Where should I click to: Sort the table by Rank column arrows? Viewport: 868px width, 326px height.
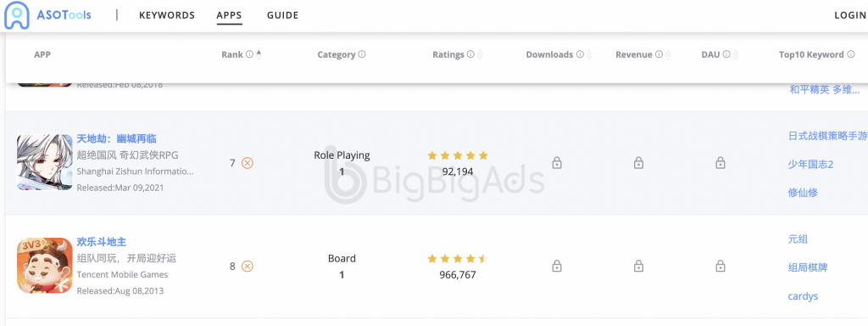pos(259,54)
